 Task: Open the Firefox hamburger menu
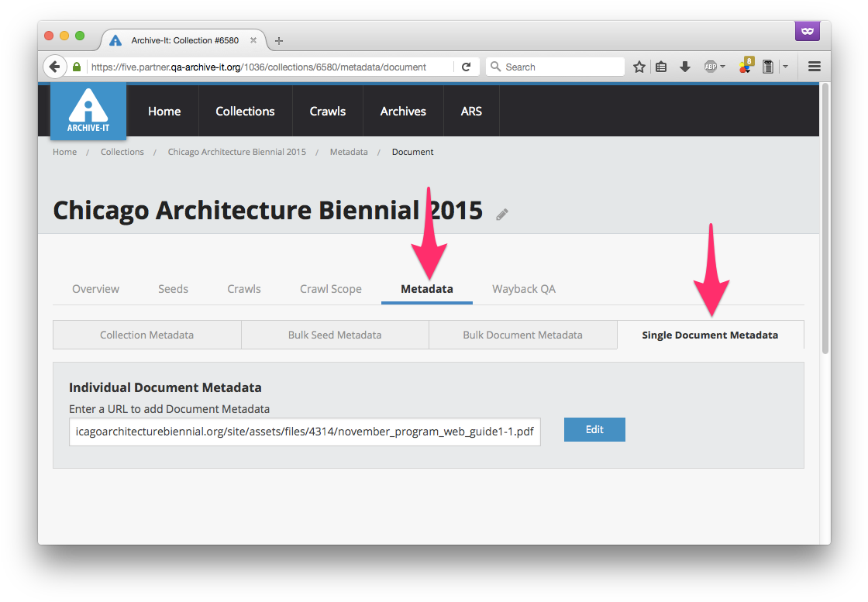coord(814,67)
